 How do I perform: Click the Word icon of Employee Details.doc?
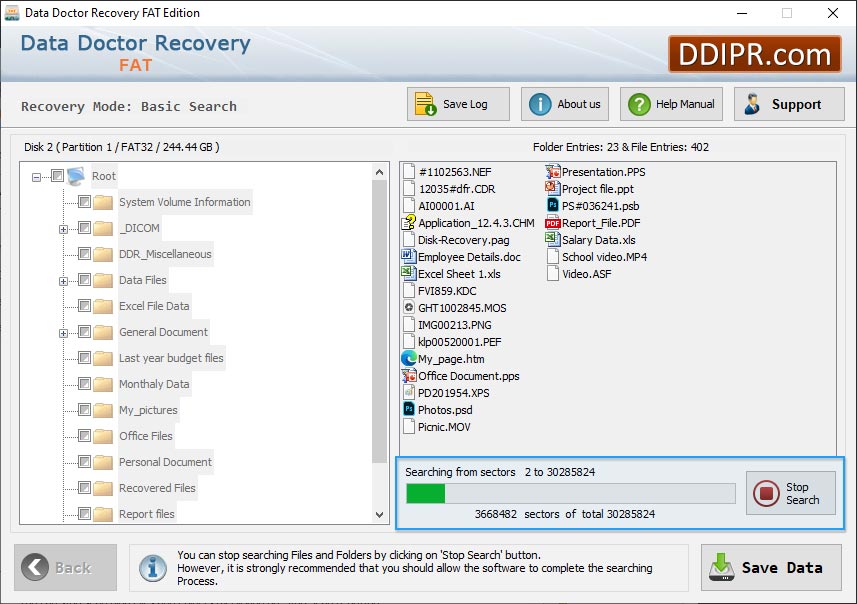point(408,256)
